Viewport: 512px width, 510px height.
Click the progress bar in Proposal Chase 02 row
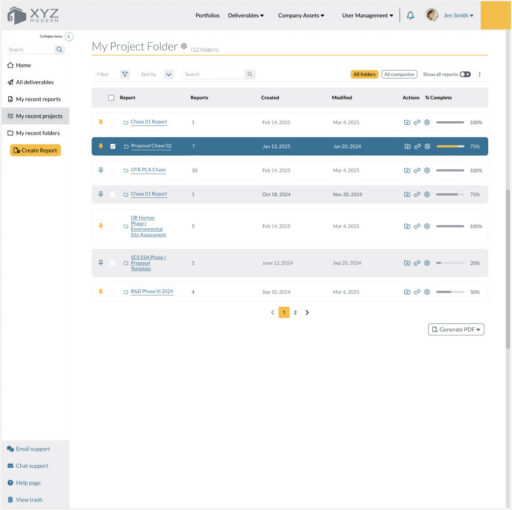(450, 146)
